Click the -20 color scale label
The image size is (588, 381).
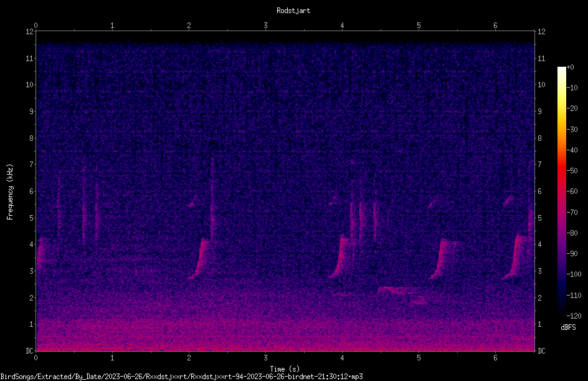click(x=572, y=109)
